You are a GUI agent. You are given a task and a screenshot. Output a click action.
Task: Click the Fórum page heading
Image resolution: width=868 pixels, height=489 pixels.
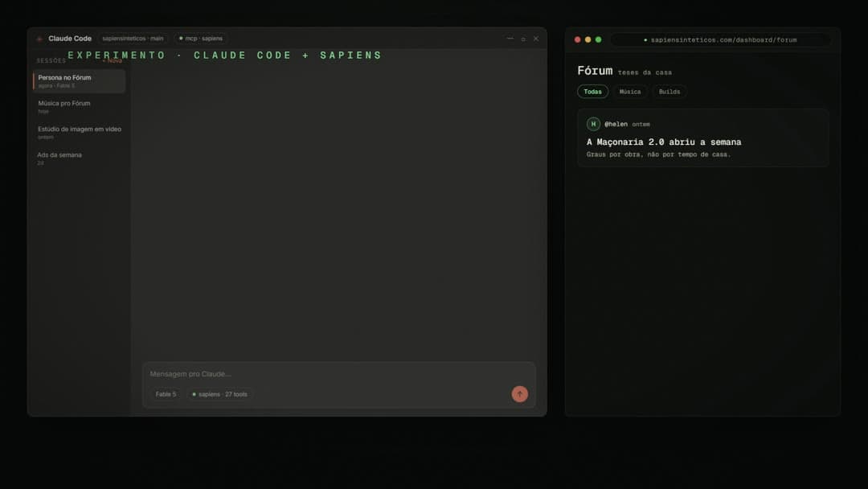[x=595, y=70]
